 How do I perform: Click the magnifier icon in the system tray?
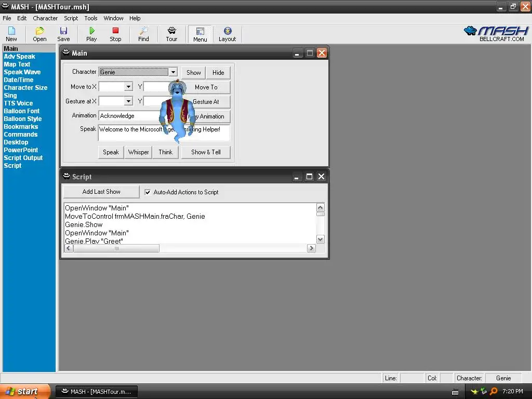point(494,392)
